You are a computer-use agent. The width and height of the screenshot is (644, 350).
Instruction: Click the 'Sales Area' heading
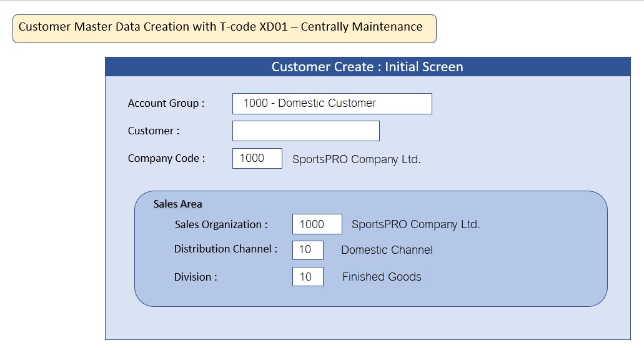[x=177, y=204]
